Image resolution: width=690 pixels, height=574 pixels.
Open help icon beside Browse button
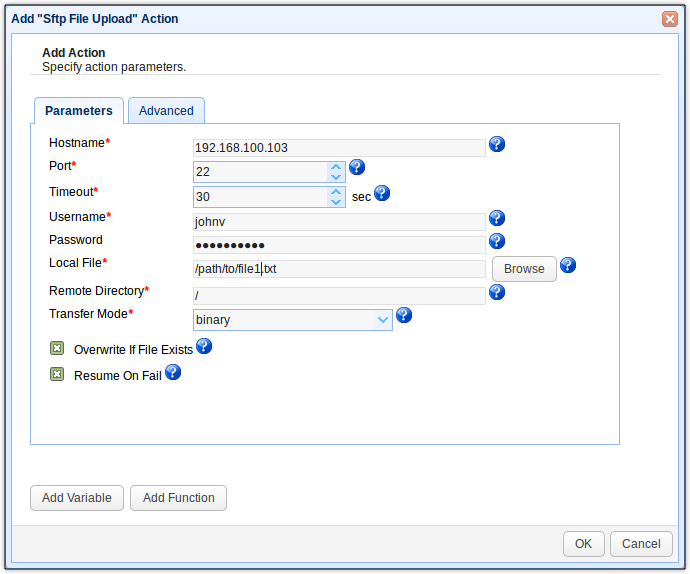[x=568, y=265]
